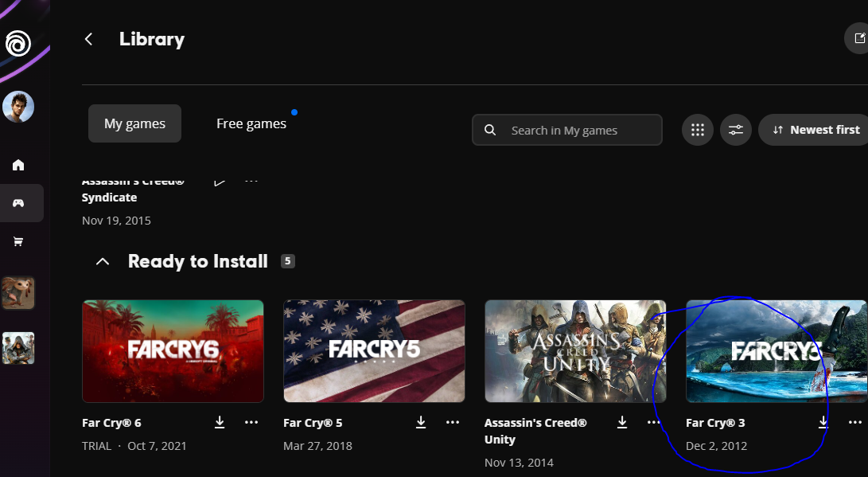Image resolution: width=868 pixels, height=477 pixels.
Task: Click the Far Cry® 3 title text
Action: click(x=715, y=423)
